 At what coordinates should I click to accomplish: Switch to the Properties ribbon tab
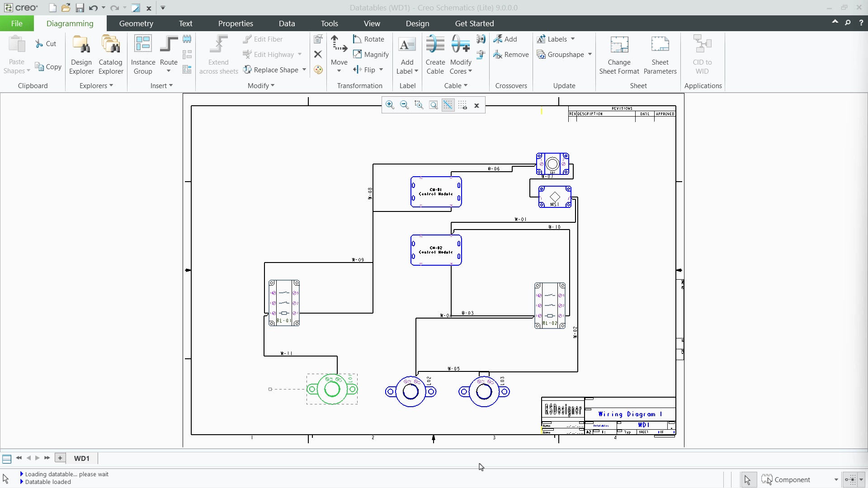coord(236,23)
